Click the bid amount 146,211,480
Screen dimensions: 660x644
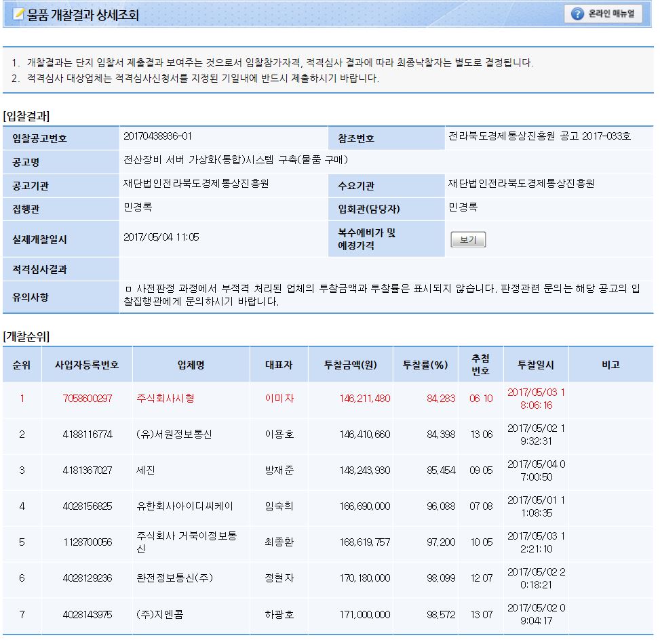[x=364, y=399]
